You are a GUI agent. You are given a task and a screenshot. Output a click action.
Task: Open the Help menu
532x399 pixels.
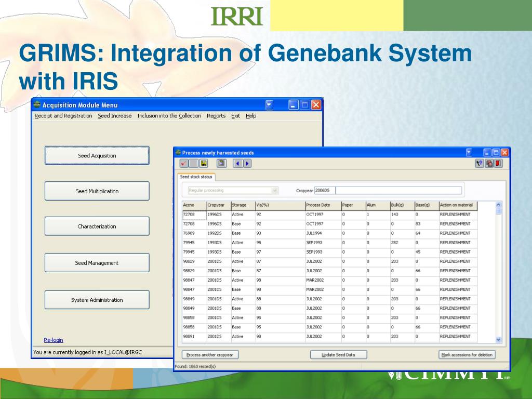coord(251,116)
